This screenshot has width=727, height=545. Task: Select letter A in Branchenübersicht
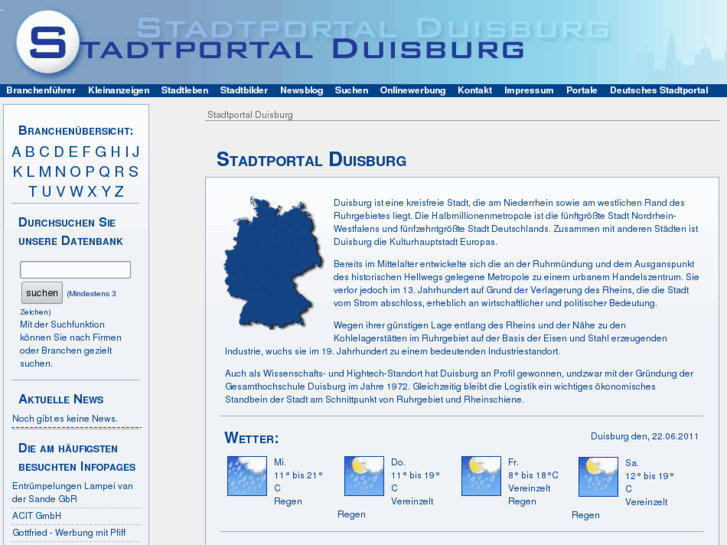coord(17,152)
